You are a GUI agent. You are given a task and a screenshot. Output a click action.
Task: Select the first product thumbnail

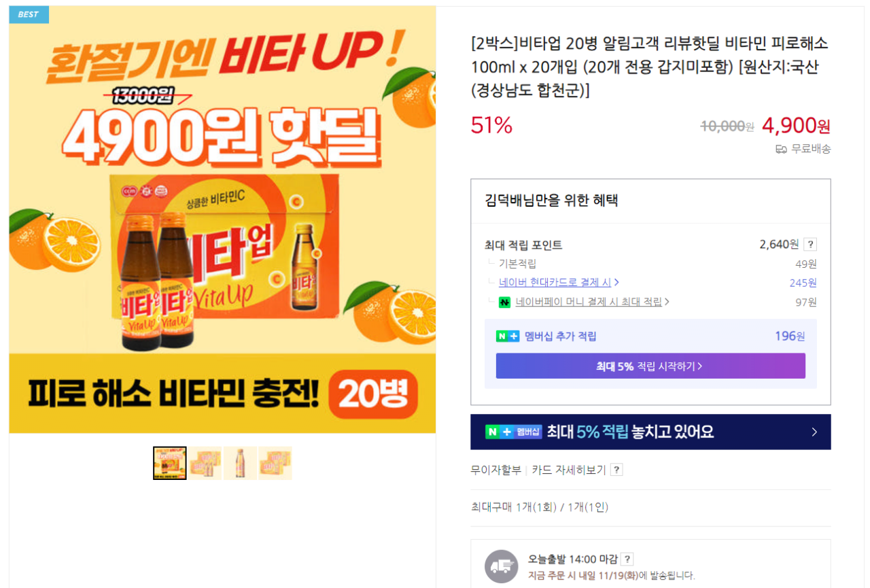tap(170, 463)
